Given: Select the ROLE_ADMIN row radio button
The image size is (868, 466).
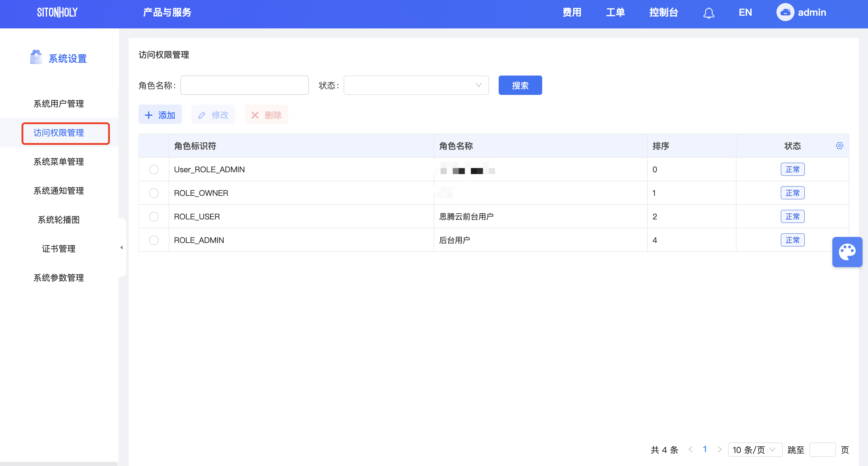Looking at the screenshot, I should (x=154, y=240).
